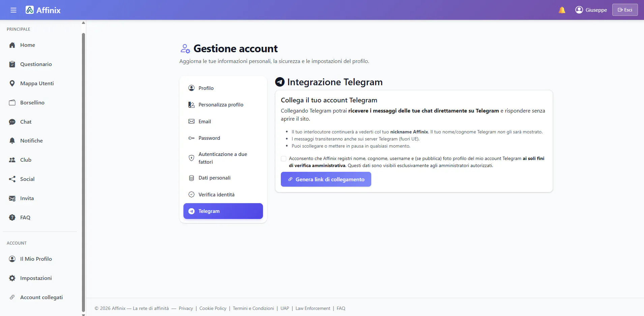
Task: Click the Club people icon
Action: pos(12,160)
